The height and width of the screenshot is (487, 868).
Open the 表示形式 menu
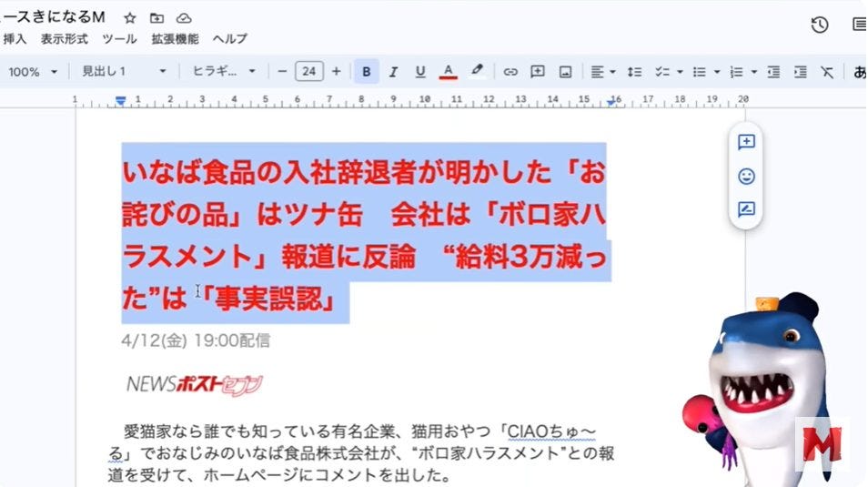(65, 39)
